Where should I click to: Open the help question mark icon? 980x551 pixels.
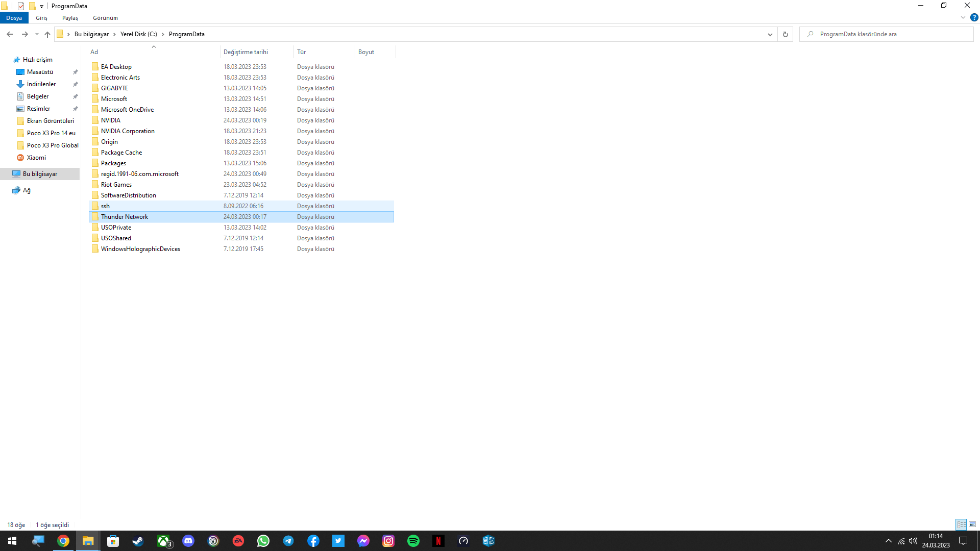(x=974, y=17)
